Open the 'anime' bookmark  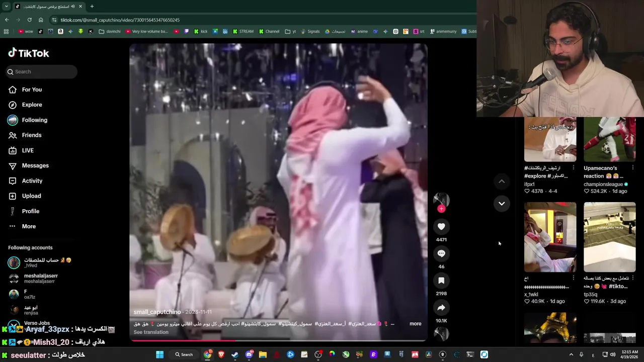(x=359, y=31)
